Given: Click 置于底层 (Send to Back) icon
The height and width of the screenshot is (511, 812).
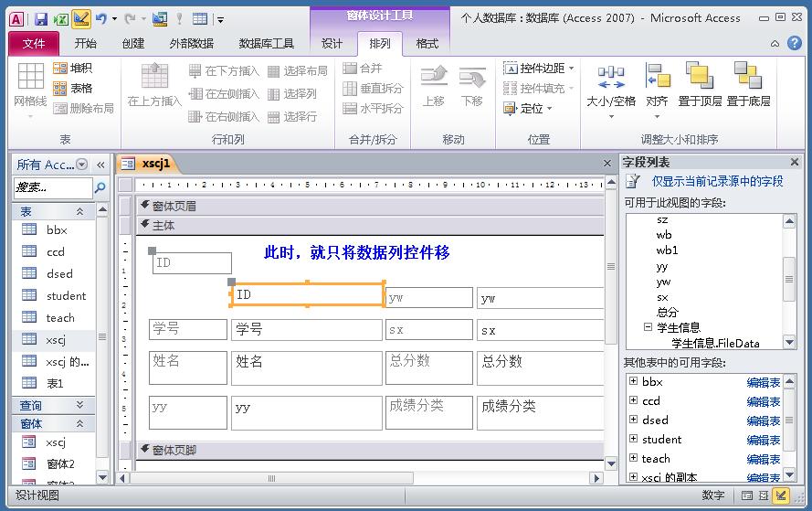Looking at the screenshot, I should [748, 85].
